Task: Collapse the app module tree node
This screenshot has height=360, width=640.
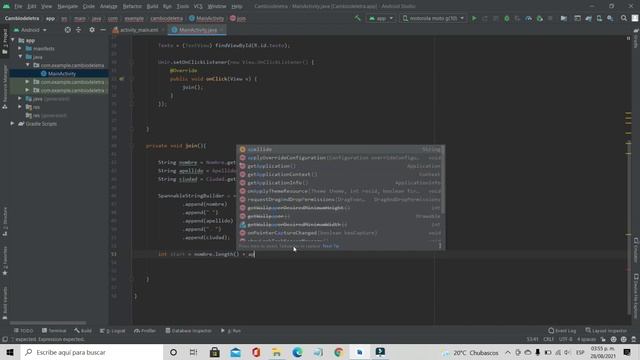Action: pos(13,40)
